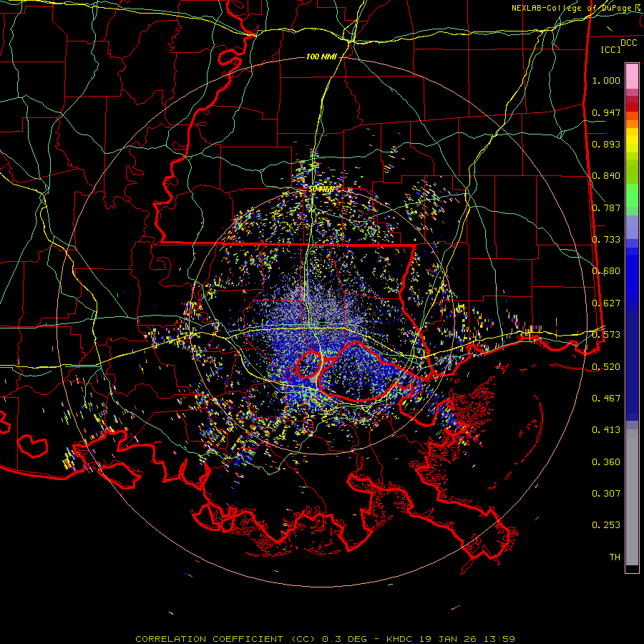
Task: Click the [CC] legend unit label
Action: 610,49
